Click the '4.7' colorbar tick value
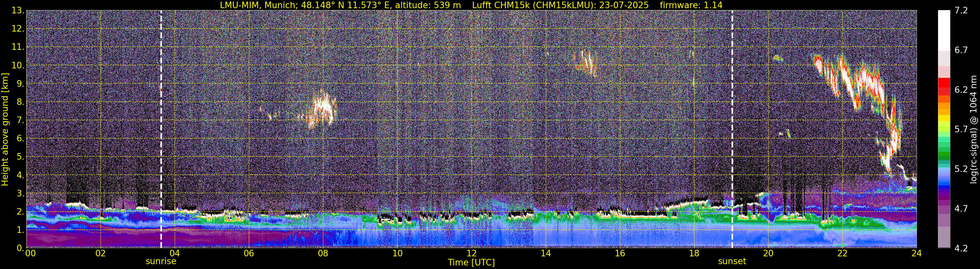This screenshot has height=269, width=980. point(961,209)
